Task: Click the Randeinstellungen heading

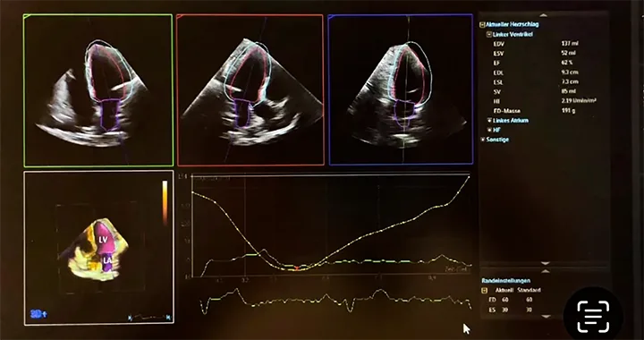Action: tap(505, 281)
